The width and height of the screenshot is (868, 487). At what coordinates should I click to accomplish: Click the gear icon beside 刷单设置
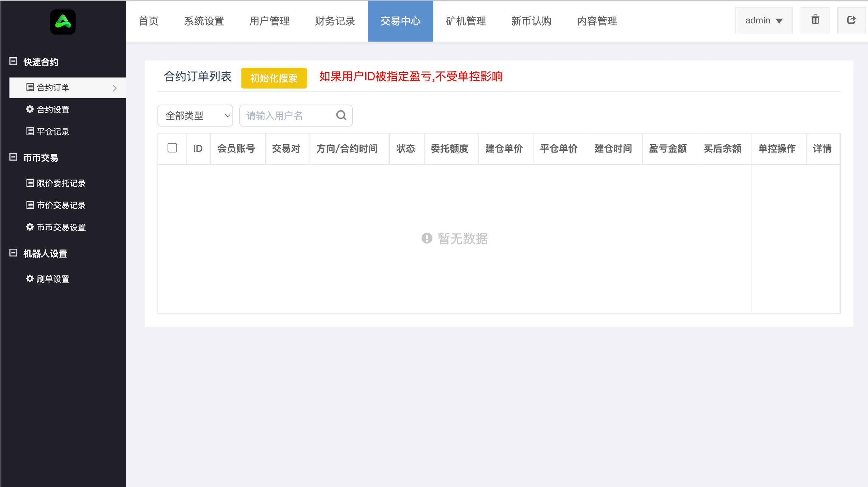tap(30, 279)
